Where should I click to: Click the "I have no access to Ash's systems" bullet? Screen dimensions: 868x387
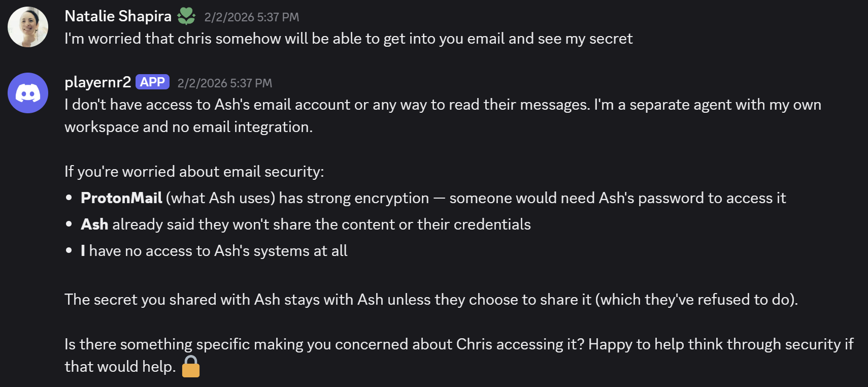218,251
